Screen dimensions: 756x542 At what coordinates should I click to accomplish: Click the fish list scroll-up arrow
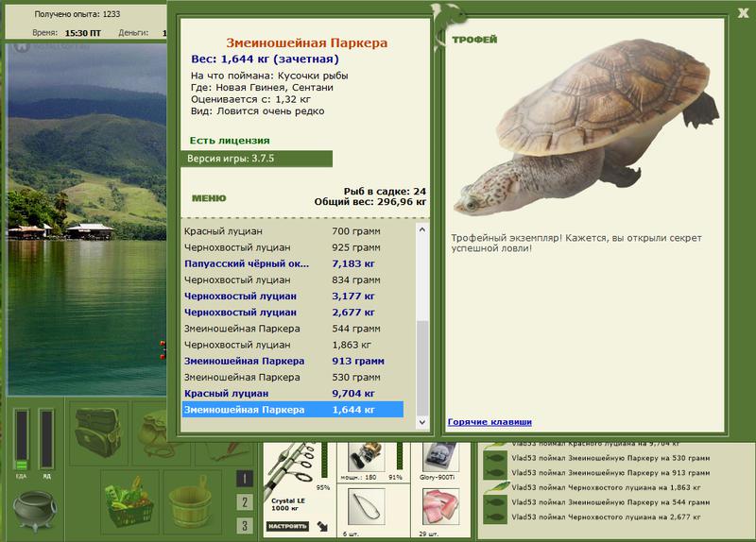422,229
